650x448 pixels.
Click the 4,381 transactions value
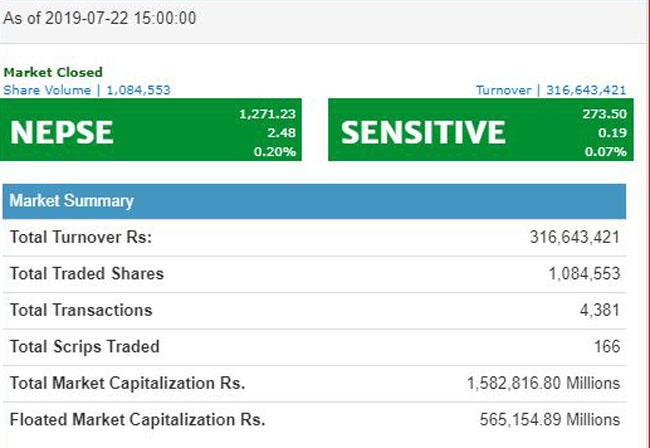click(x=599, y=310)
